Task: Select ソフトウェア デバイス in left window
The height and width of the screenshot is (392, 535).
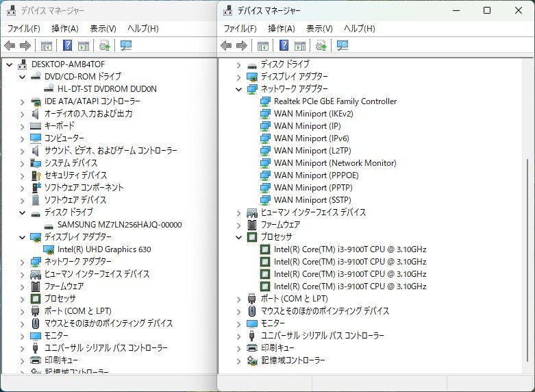Action: click(x=75, y=200)
